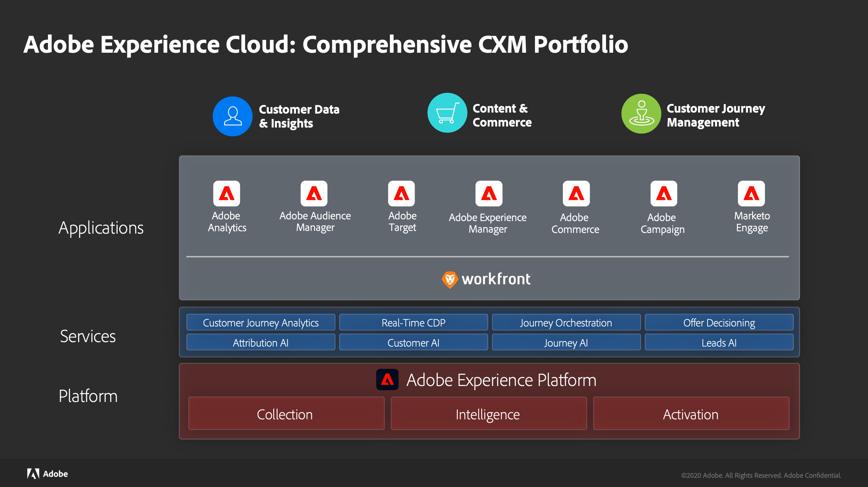The height and width of the screenshot is (487, 868).
Task: Click the green Customer Journey Management icon
Action: pos(641,114)
